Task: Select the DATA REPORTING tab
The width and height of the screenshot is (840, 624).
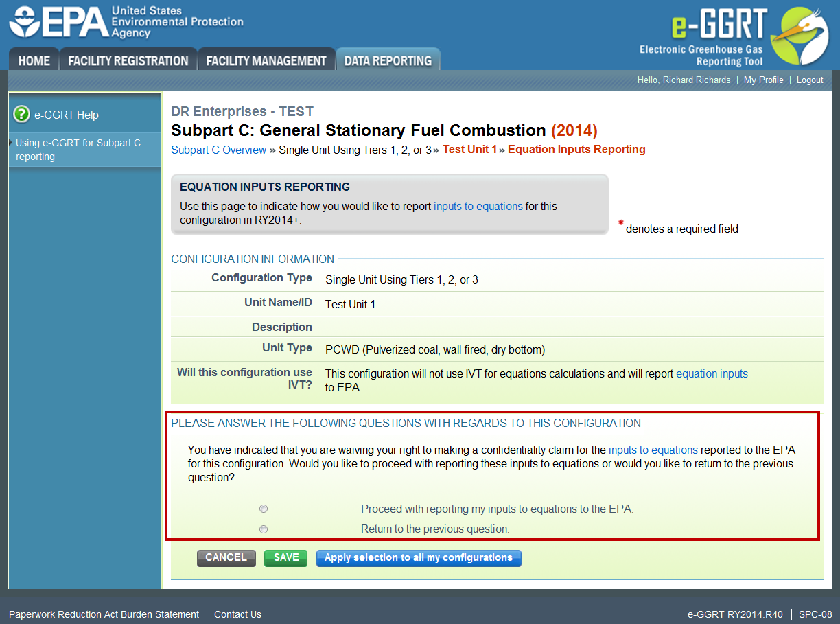Action: click(x=388, y=60)
